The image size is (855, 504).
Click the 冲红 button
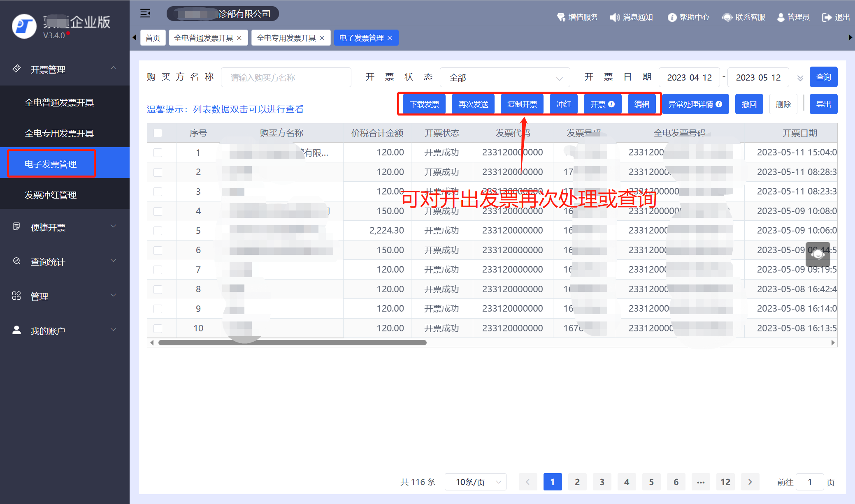click(564, 104)
